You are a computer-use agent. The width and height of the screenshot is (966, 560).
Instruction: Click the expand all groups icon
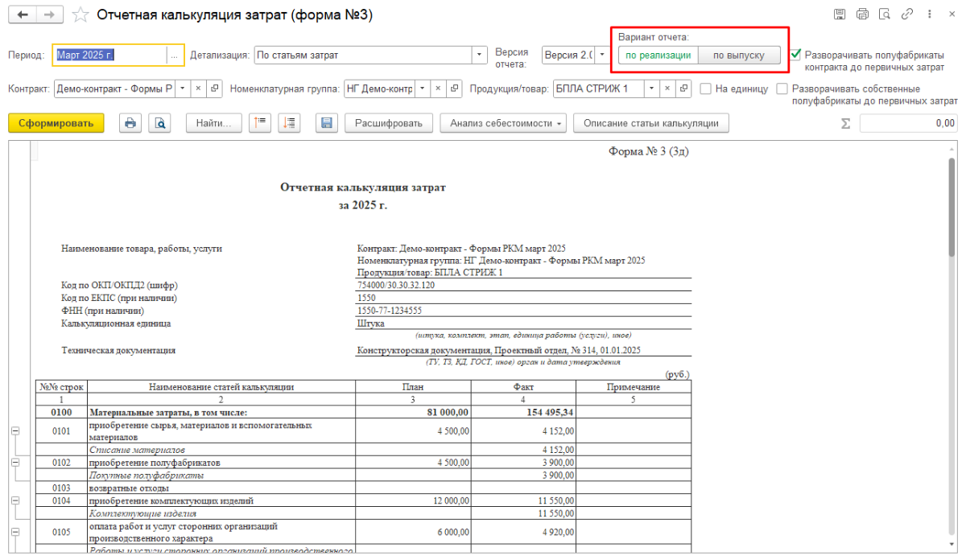(290, 123)
